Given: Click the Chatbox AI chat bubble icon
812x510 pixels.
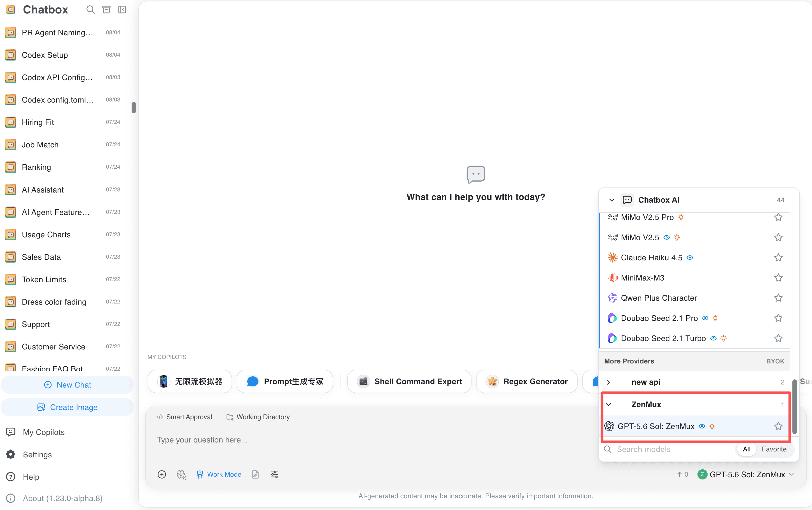Looking at the screenshot, I should [x=627, y=200].
